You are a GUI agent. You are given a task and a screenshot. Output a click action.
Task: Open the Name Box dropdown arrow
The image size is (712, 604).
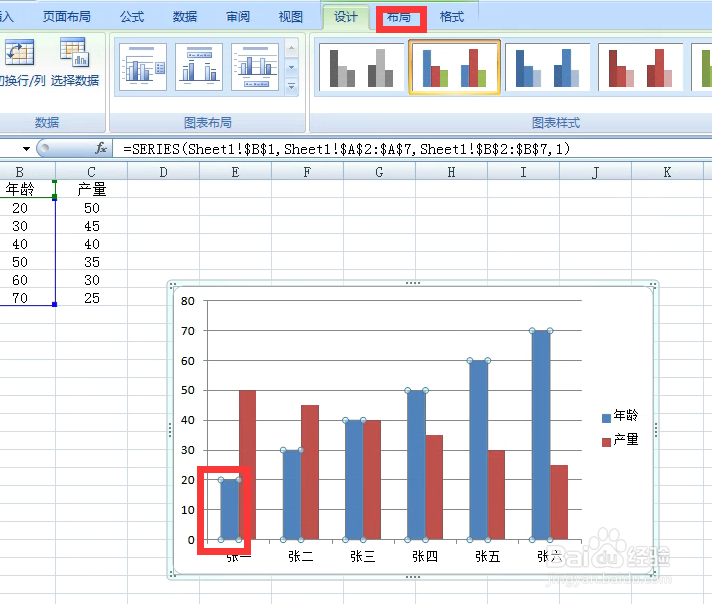point(26,149)
